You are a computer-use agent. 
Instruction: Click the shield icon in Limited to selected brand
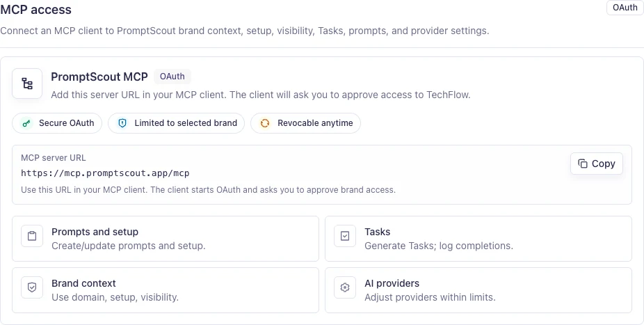point(122,123)
